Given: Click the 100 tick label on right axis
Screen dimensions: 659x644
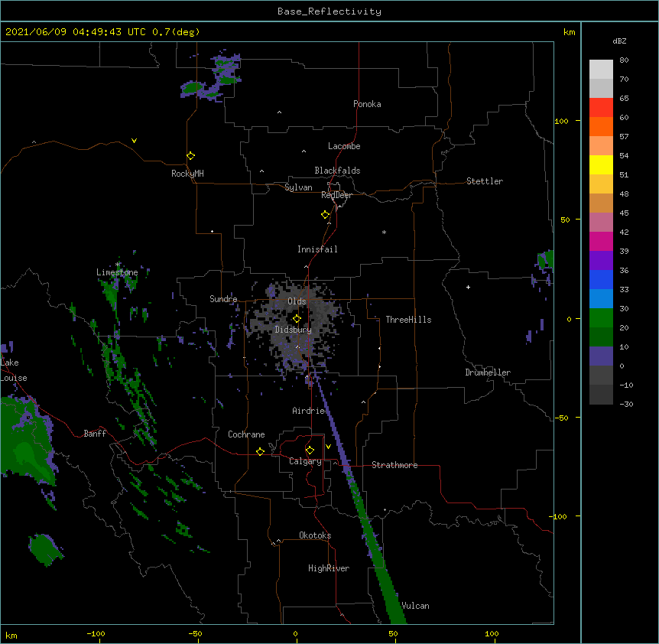Looking at the screenshot, I should point(561,121).
